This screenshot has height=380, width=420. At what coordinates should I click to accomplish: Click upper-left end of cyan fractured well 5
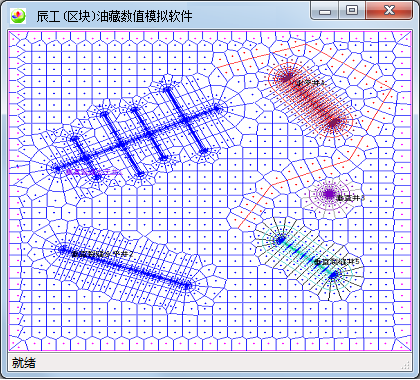[x=280, y=240]
